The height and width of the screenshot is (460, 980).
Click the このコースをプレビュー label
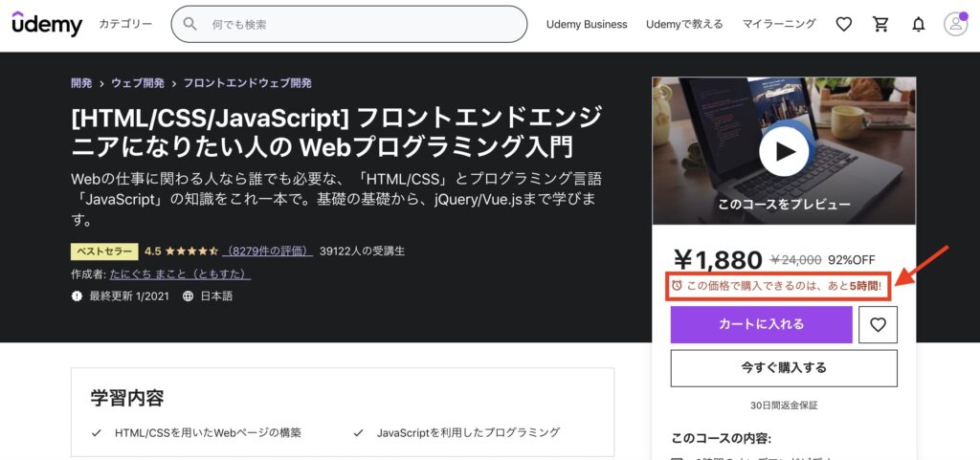click(x=784, y=205)
